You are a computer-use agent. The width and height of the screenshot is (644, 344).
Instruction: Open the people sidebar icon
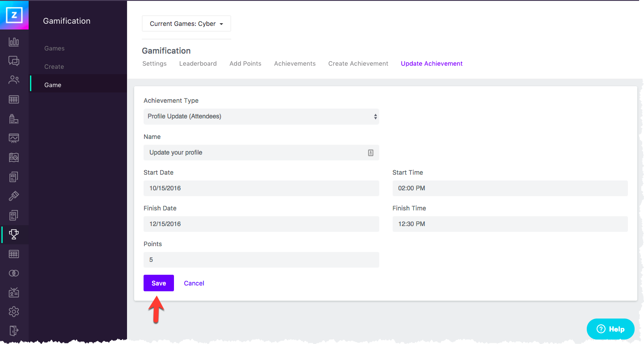tap(14, 80)
